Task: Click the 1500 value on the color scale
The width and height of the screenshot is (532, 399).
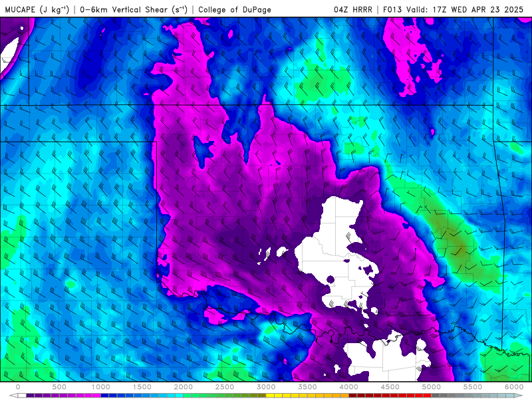Action: point(142,387)
